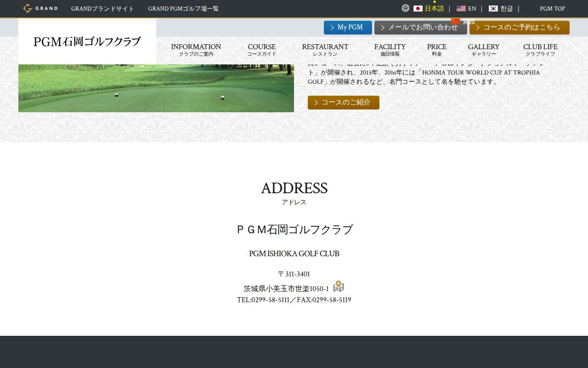
Task: Open the INFORMATION menu
Action: click(x=196, y=50)
